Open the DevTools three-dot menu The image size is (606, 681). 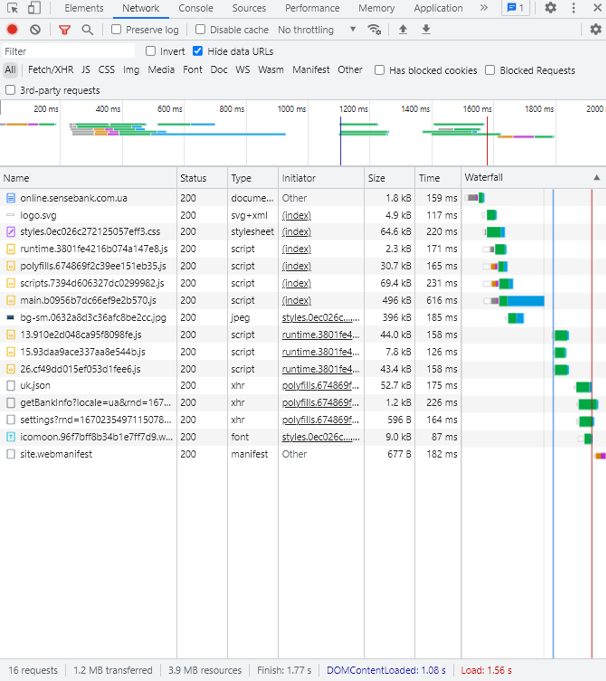574,8
